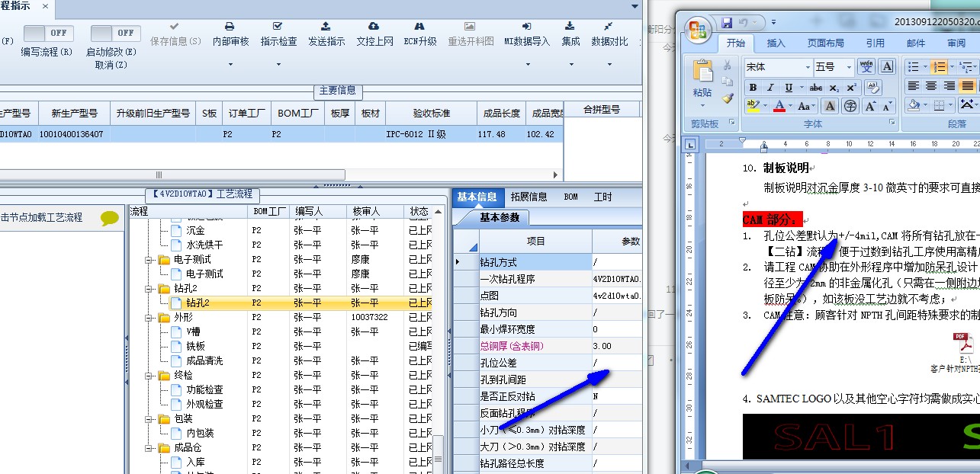Open 指示检查 dropdown arrow
This screenshot has height=474, width=980.
(x=278, y=65)
